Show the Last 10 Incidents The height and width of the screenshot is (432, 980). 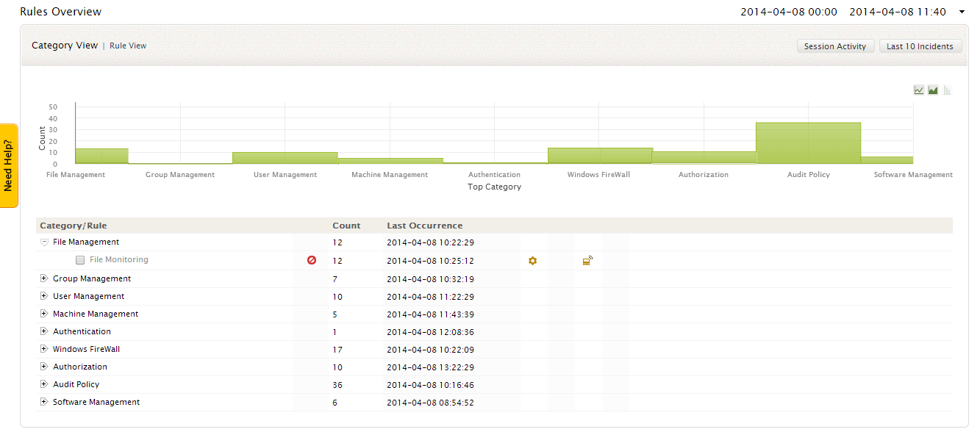click(920, 46)
